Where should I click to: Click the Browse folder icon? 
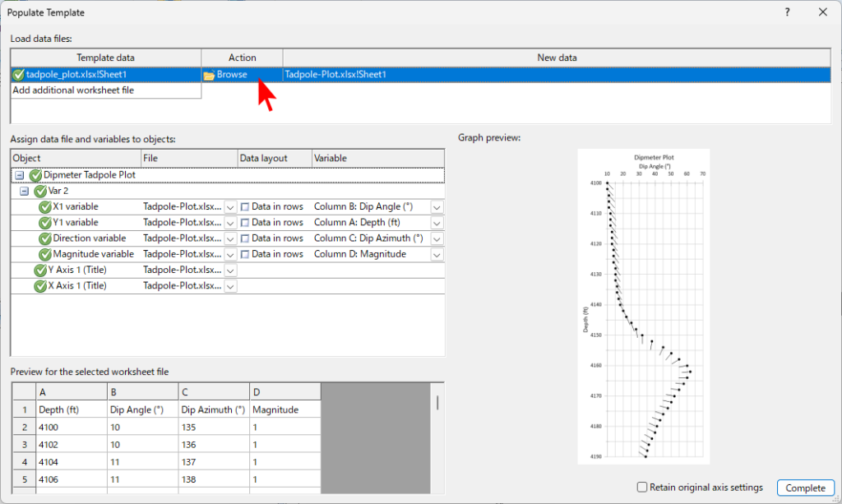(209, 75)
